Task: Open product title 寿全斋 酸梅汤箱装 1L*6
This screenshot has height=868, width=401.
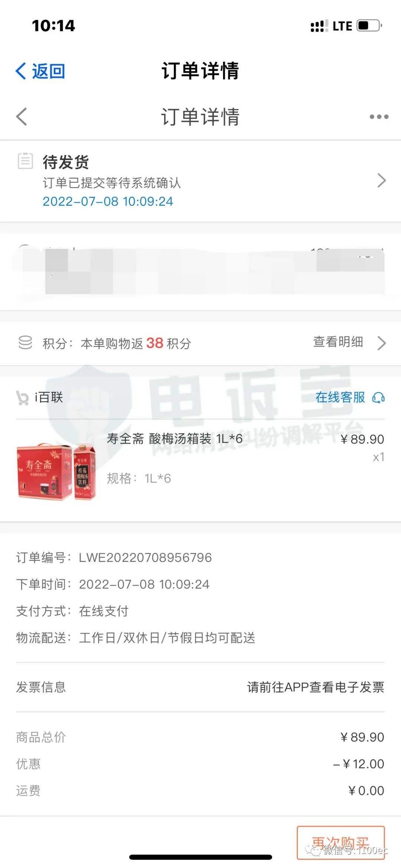Action: pyautogui.click(x=175, y=439)
